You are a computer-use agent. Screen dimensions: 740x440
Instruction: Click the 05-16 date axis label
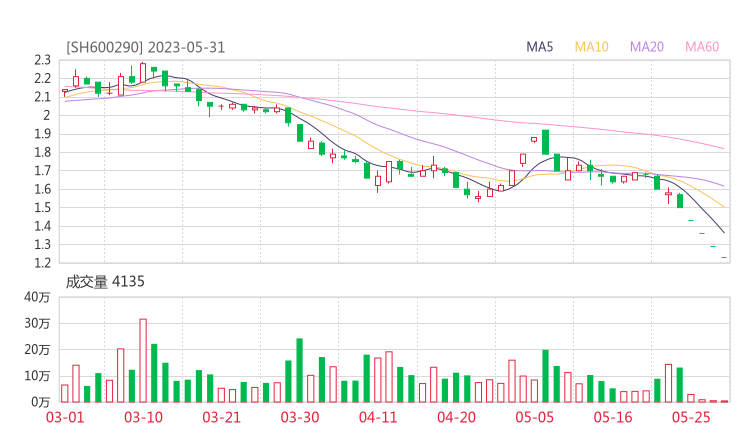click(x=613, y=417)
